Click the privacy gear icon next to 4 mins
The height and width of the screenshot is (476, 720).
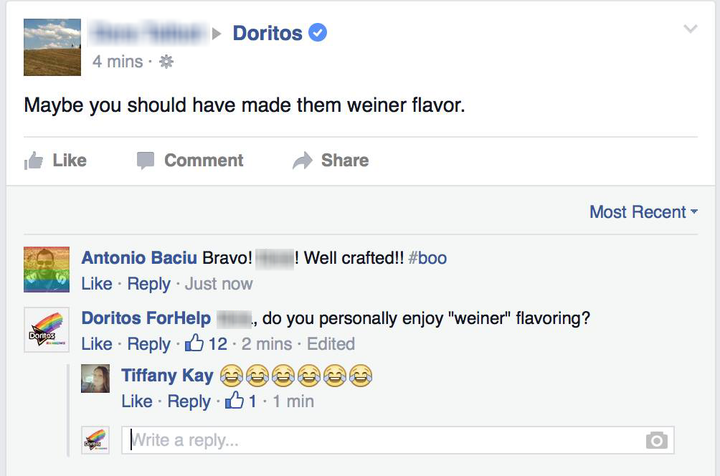tap(166, 62)
